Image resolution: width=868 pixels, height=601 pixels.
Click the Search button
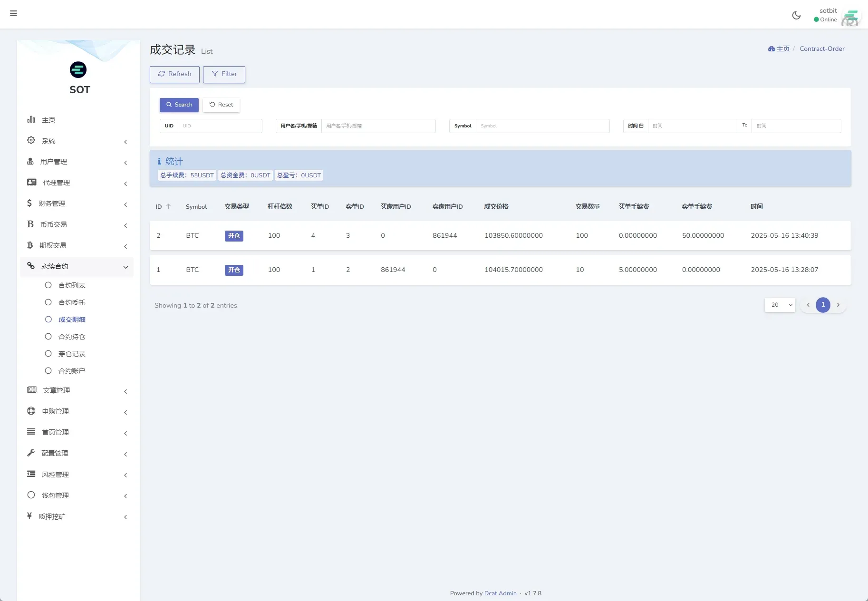(x=179, y=105)
